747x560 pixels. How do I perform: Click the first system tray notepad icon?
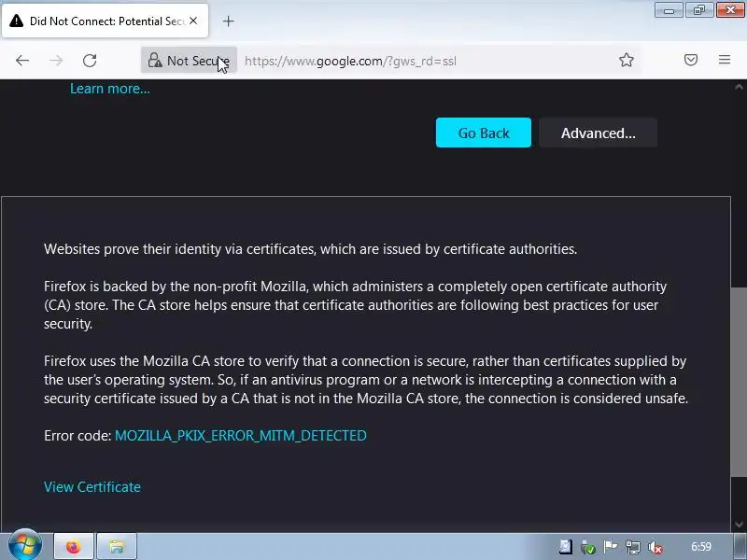coord(566,547)
